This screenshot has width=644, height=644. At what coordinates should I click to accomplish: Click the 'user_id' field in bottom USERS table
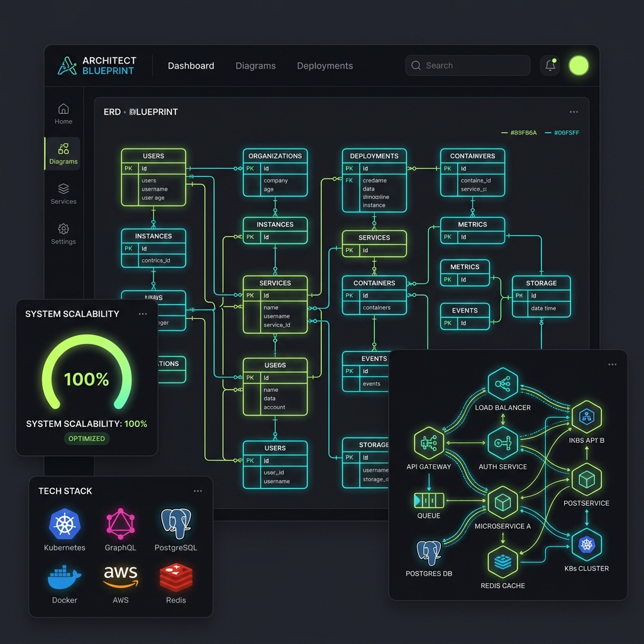click(274, 473)
